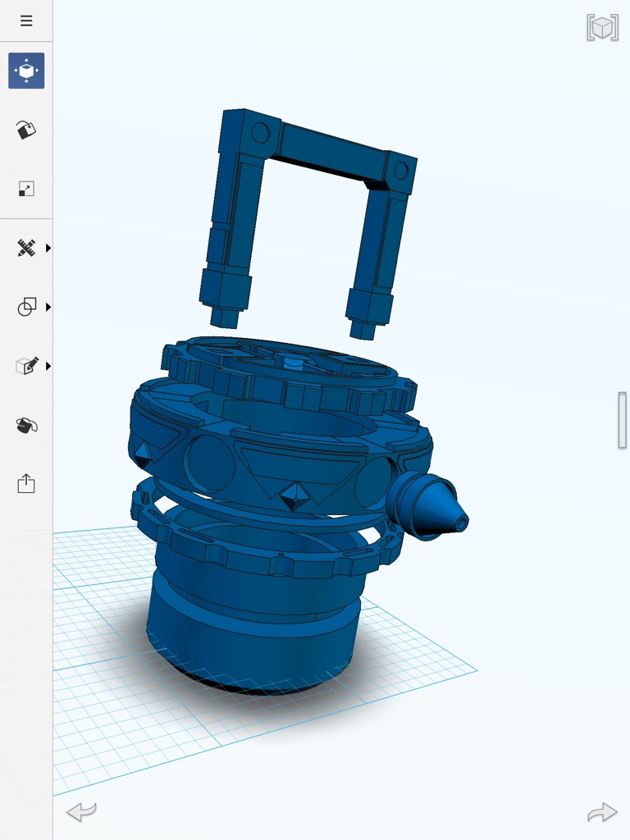Viewport: 630px width, 840px height.
Task: Expand the measure tool submenu arrow
Action: [x=48, y=248]
